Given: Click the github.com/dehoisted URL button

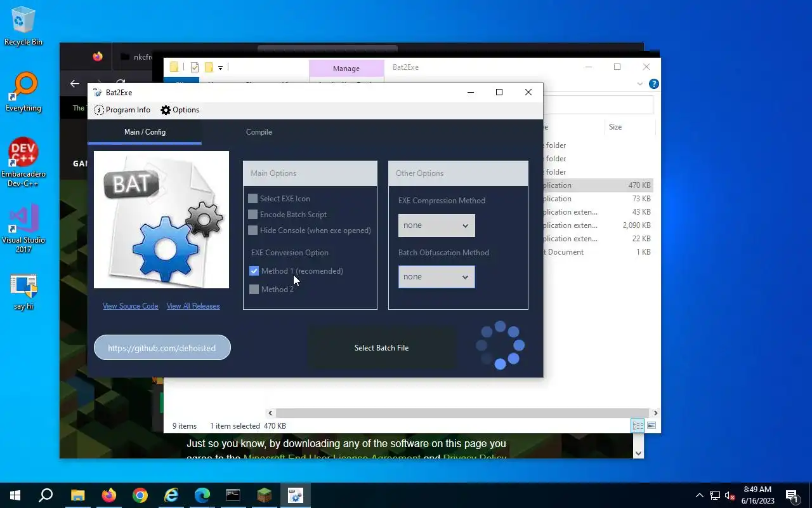Looking at the screenshot, I should pos(162,348).
